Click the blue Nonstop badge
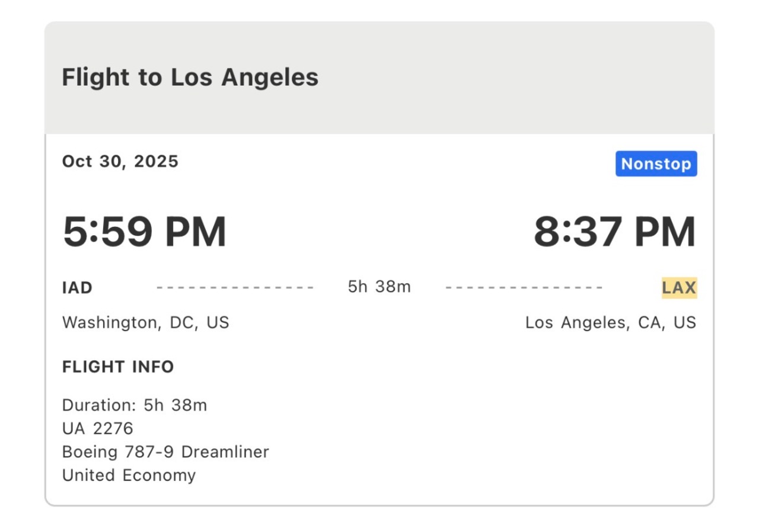 tap(656, 164)
